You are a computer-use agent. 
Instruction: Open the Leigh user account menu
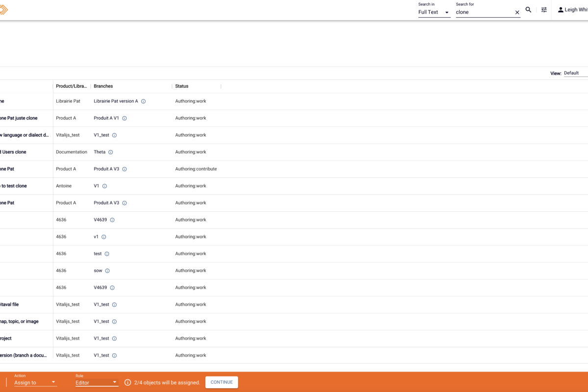[x=574, y=10]
